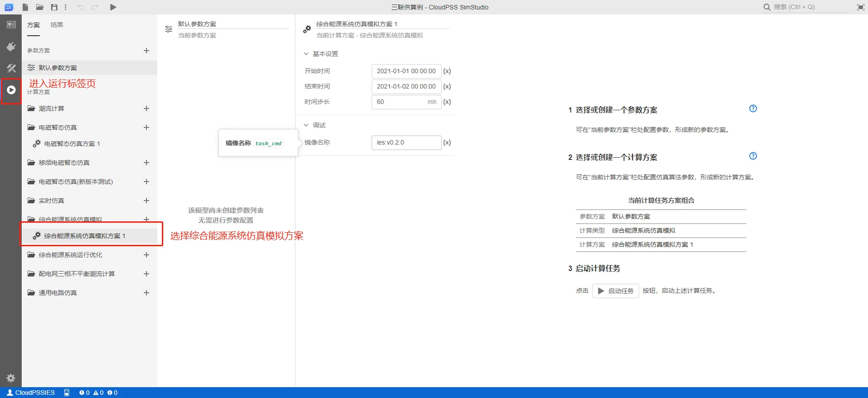The width and height of the screenshot is (868, 398).
Task: Toggle expression (x) for 结束时间
Action: tap(447, 86)
